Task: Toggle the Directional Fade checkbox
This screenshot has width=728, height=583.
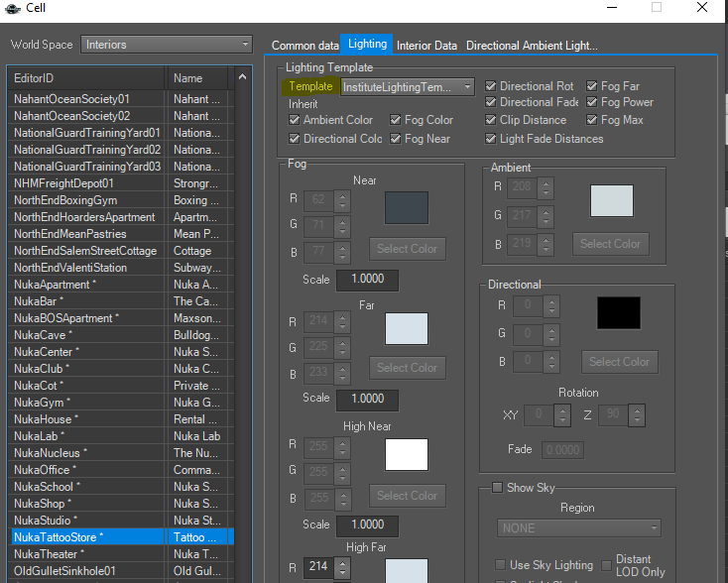Action: point(490,102)
